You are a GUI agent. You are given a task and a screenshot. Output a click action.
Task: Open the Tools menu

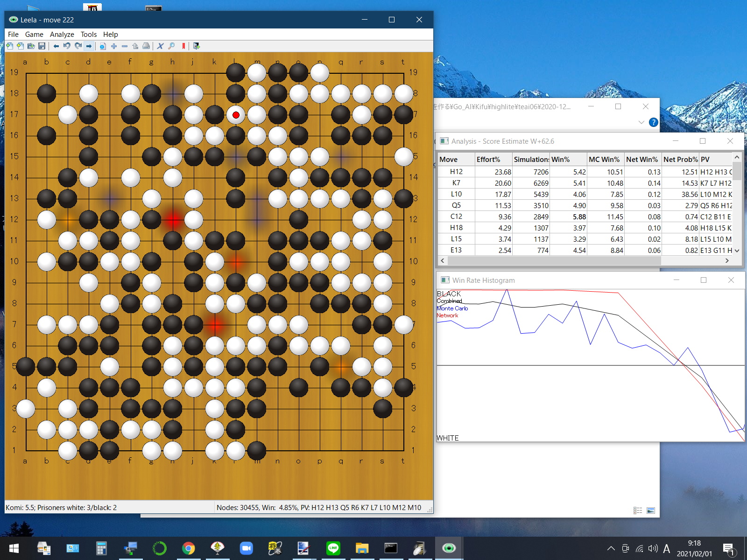[88, 34]
